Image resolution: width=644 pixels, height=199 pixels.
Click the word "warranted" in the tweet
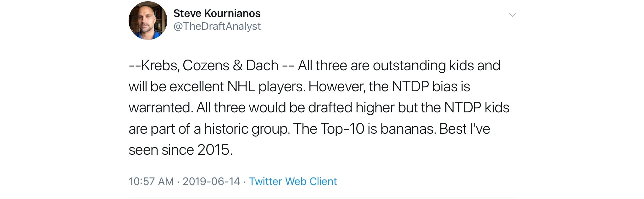(160, 108)
